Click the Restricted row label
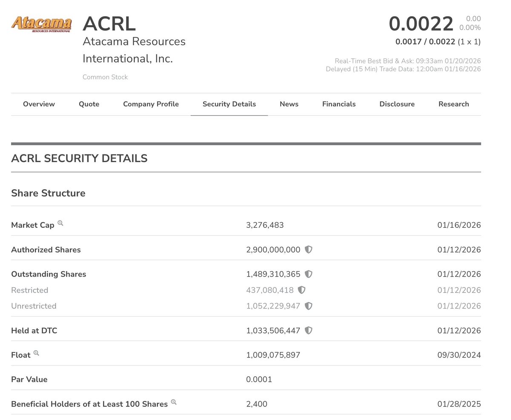511x420 pixels. point(30,290)
